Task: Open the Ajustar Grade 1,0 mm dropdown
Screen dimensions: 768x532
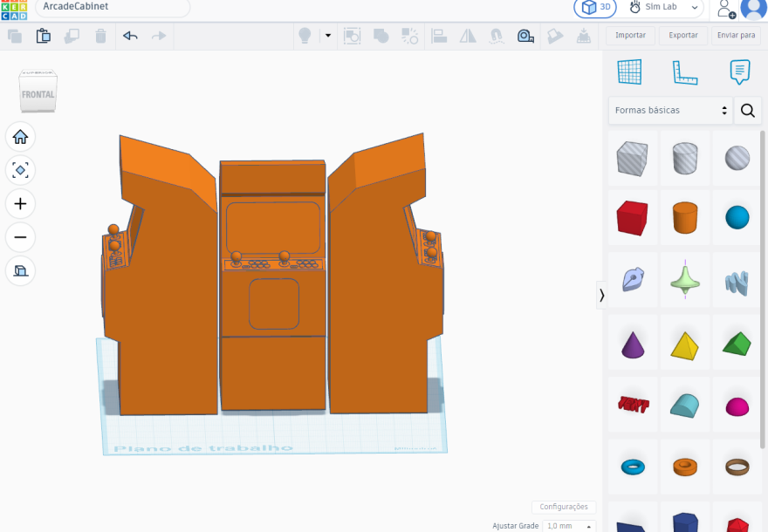Action: pyautogui.click(x=569, y=526)
